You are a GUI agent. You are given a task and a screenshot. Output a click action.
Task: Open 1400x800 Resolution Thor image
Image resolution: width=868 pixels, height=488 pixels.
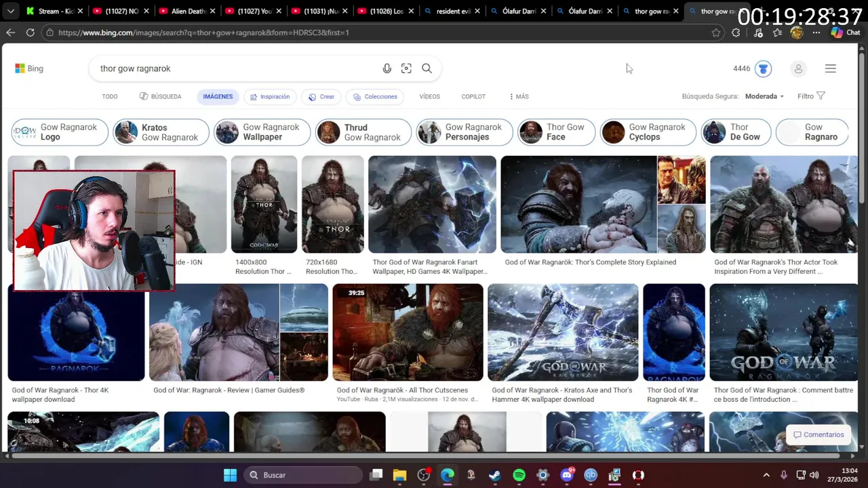click(264, 205)
